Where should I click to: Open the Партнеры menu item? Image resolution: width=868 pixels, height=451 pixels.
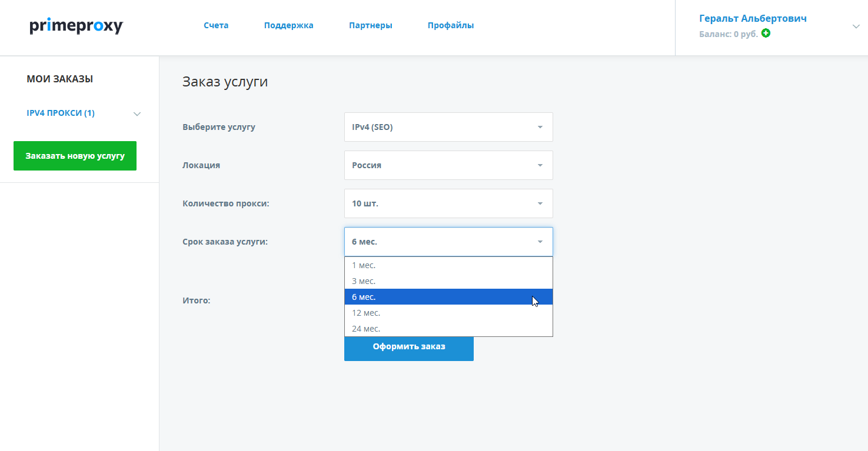pos(370,25)
